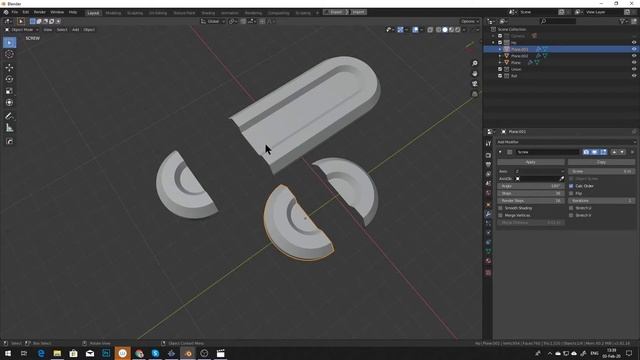Viewport: 640px width, 360px height.
Task: Open the Render menu
Action: click(x=40, y=12)
